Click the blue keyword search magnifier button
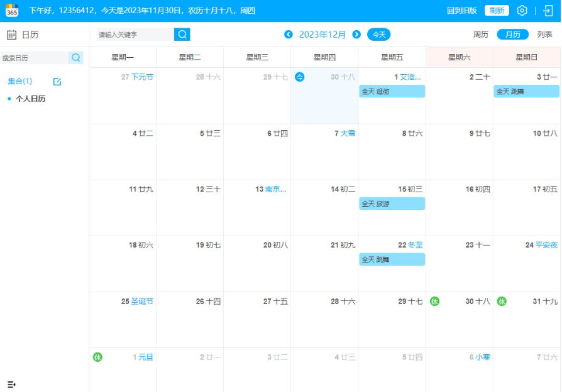This screenshot has width=562, height=392. coord(182,35)
